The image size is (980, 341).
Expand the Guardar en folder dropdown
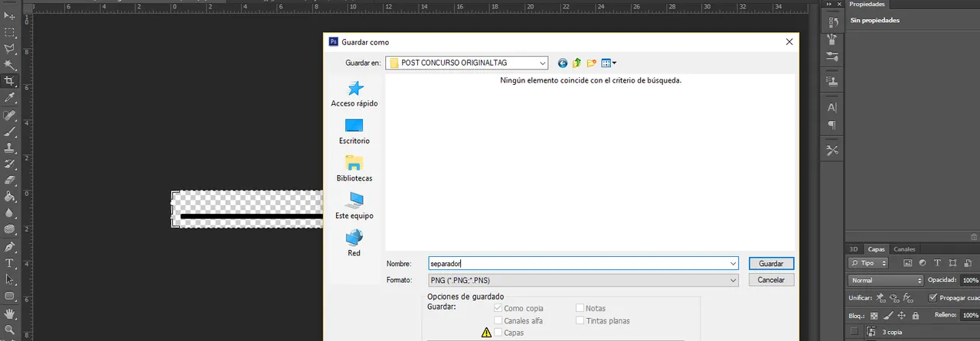[x=543, y=63]
